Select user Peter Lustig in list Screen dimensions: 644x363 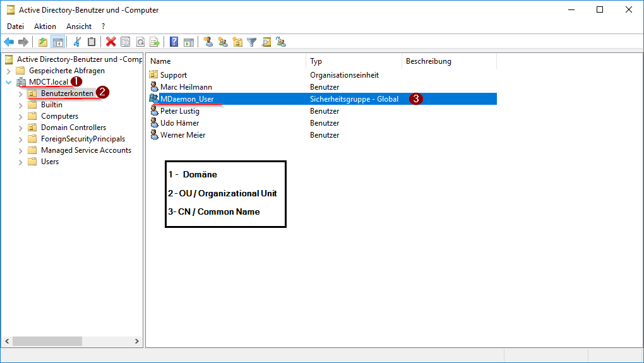click(x=179, y=111)
